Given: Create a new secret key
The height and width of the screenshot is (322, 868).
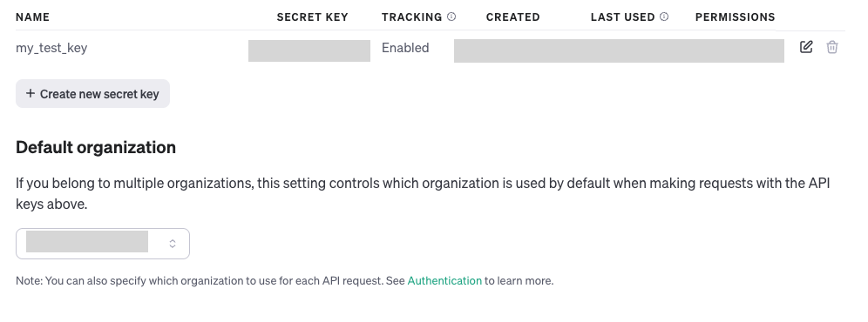Looking at the screenshot, I should pos(92,93).
